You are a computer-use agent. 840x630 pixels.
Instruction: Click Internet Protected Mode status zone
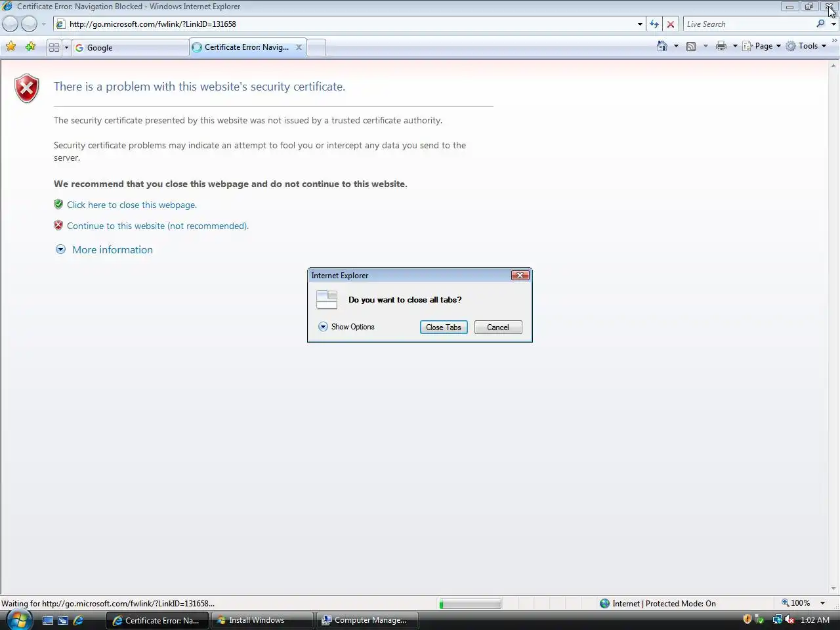[x=658, y=604]
